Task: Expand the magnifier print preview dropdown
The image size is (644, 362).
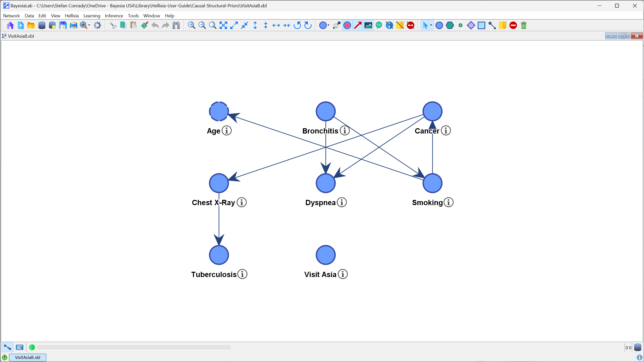Action: [89, 25]
